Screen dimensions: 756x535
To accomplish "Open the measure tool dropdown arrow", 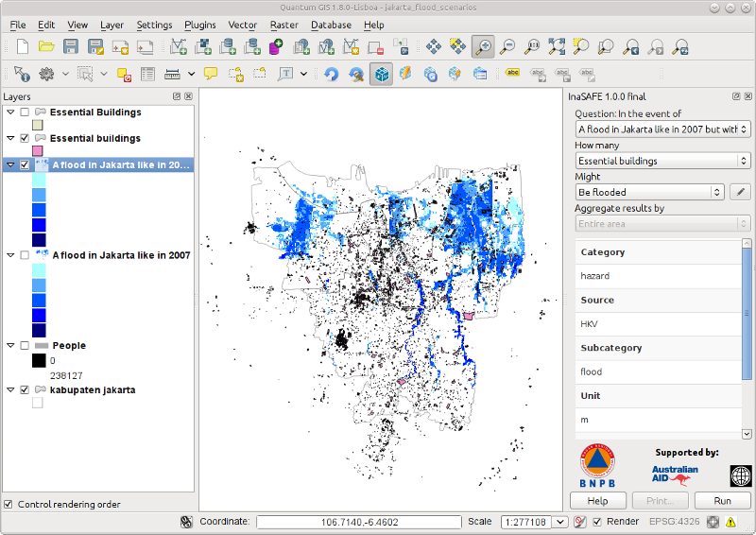I will pos(192,74).
